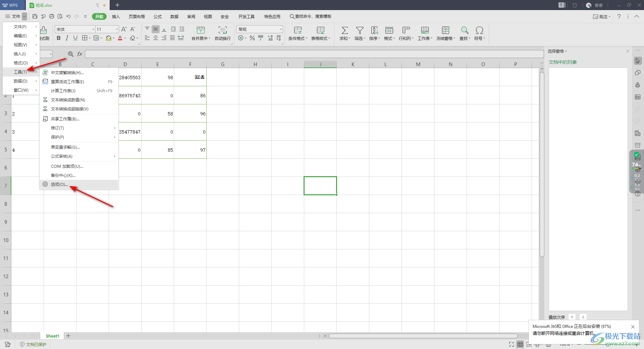Click the 文档已保护 status button
This screenshot has height=349, width=644.
(x=33, y=344)
